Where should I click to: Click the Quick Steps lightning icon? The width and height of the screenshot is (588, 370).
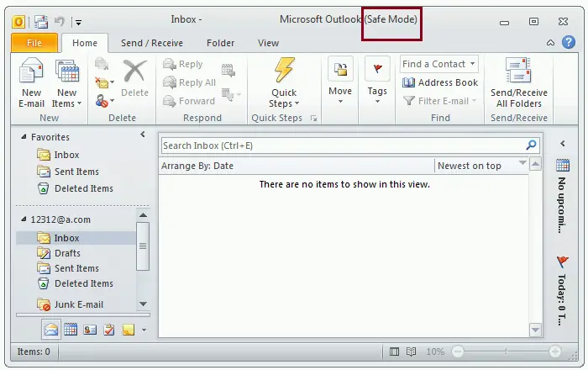coord(284,70)
